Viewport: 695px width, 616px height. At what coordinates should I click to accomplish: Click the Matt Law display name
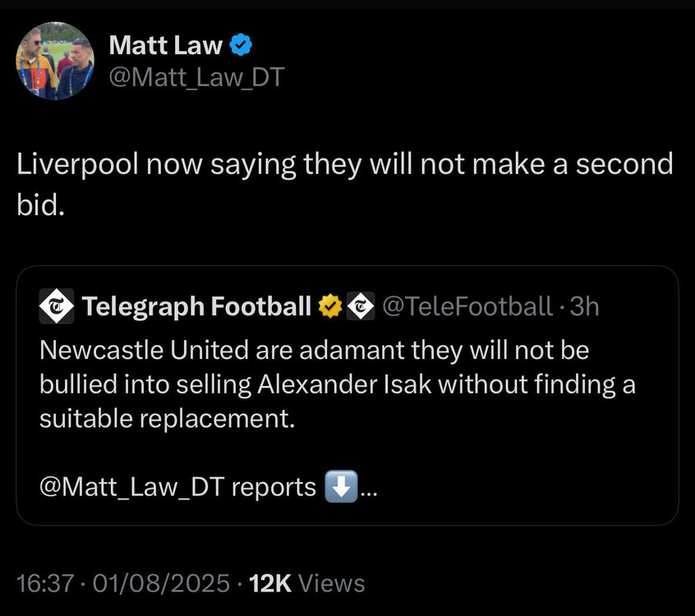coord(164,45)
